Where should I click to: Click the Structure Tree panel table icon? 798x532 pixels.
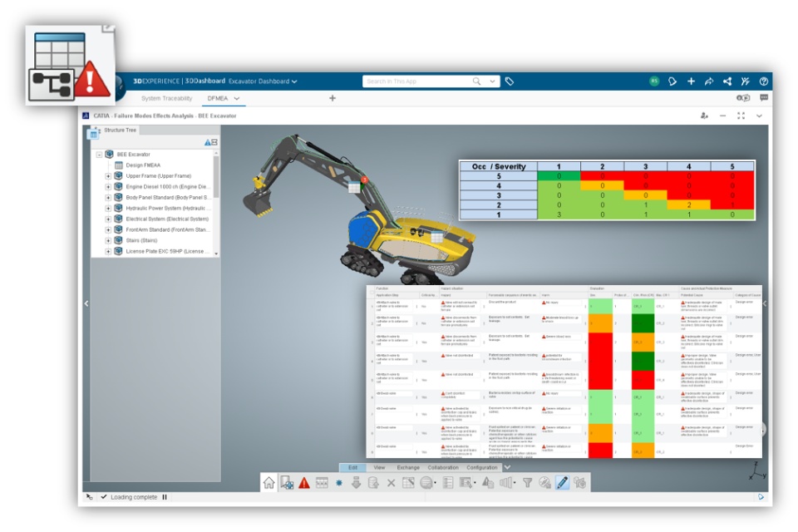(94, 135)
